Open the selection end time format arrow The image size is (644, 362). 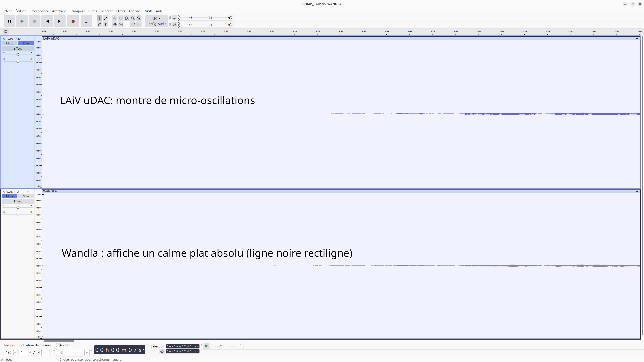pos(198,351)
